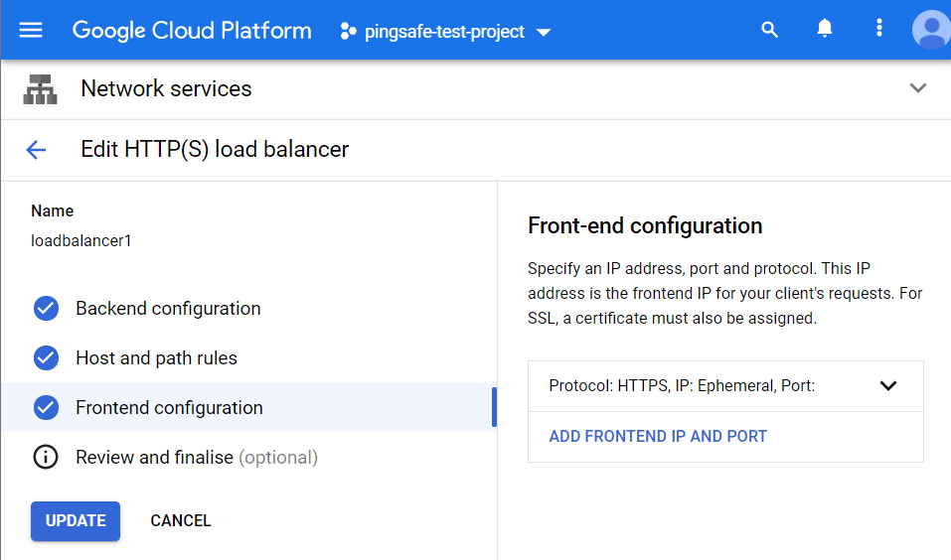951x560 pixels.
Task: Open the notifications bell
Action: [824, 30]
